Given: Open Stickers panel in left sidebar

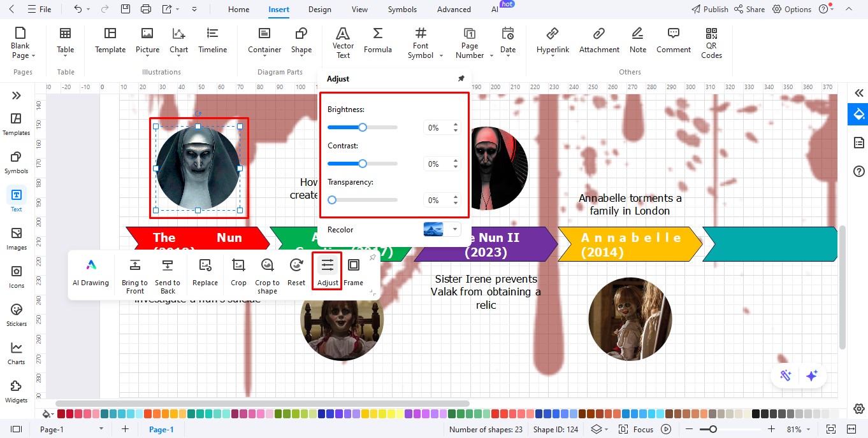Looking at the screenshot, I should [x=17, y=315].
